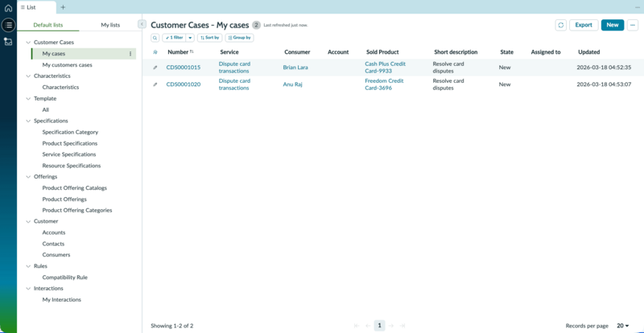Click the Export button
Viewport: 644px width, 333px height.
583,25
